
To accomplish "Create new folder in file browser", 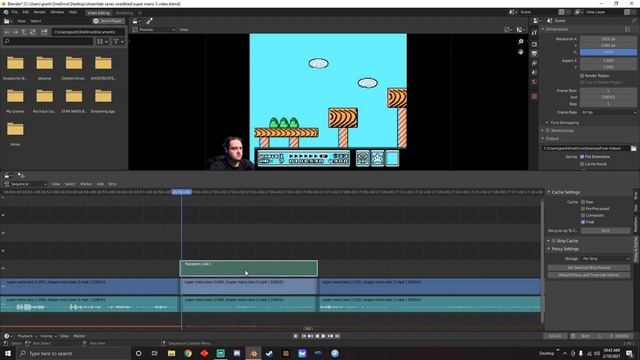I will 44,32.
